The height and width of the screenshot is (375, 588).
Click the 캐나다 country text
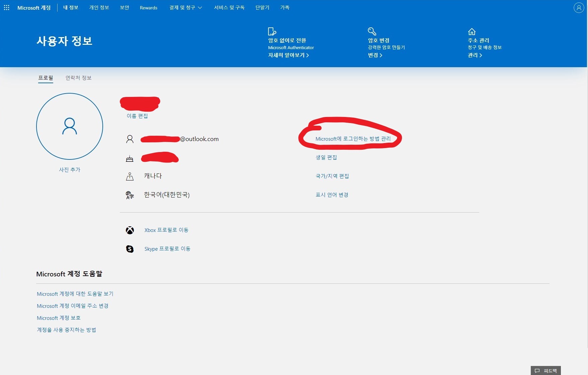click(x=153, y=176)
